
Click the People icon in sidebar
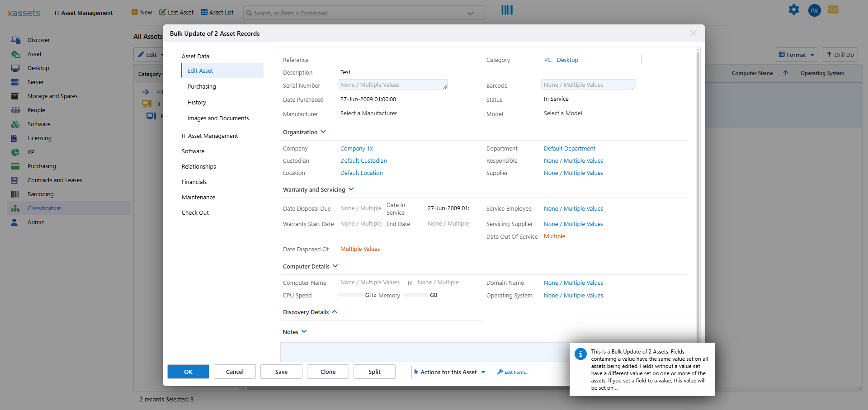click(15, 110)
